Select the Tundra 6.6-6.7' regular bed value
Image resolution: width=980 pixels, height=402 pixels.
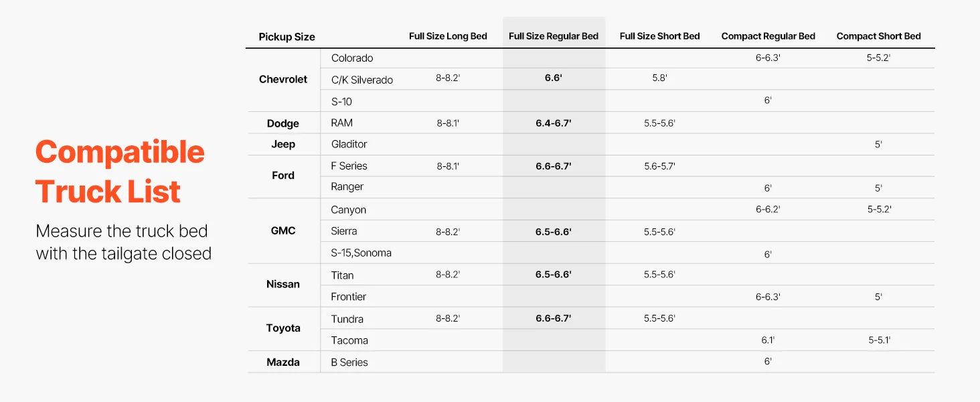pos(554,319)
